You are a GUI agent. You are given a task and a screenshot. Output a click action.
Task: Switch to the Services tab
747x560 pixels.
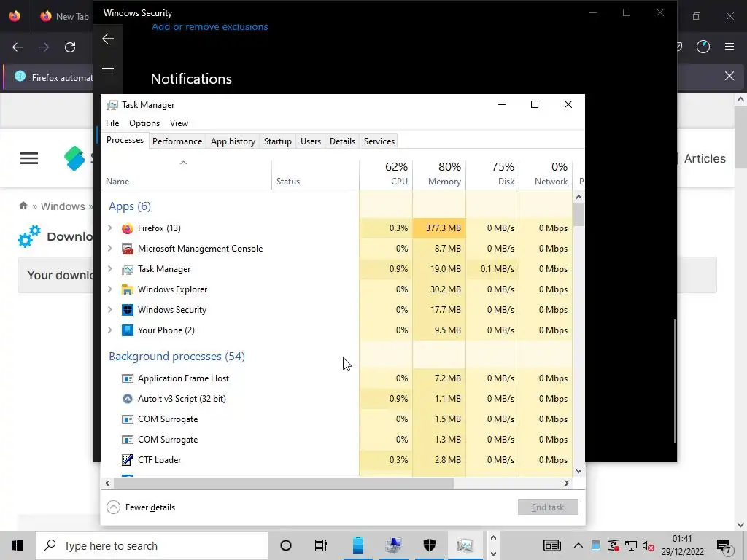[379, 141]
